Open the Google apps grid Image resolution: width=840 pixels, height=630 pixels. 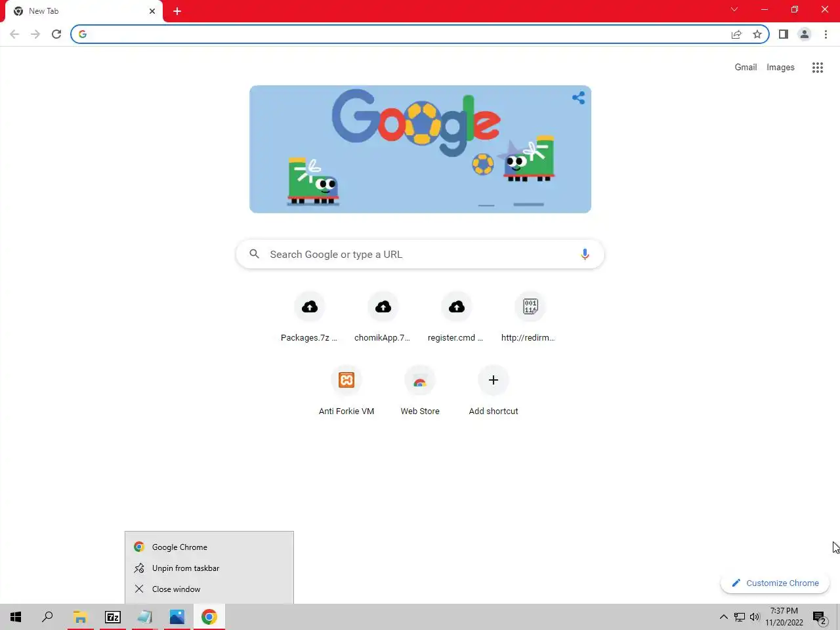click(818, 68)
